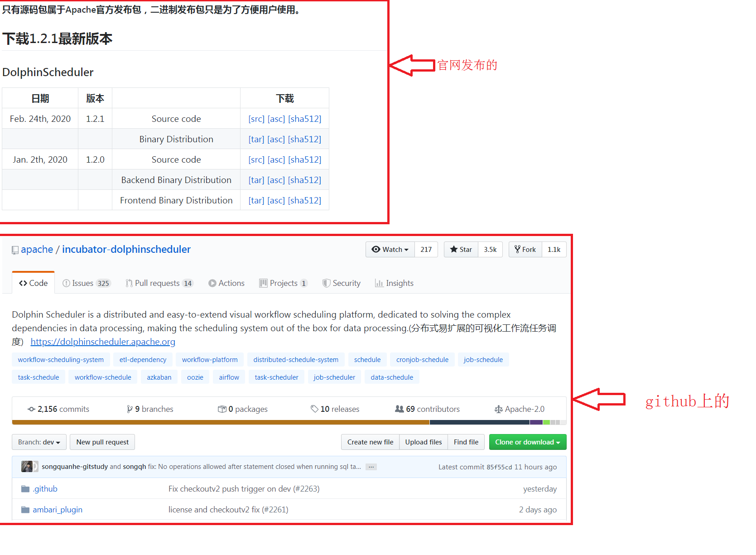The height and width of the screenshot is (555, 756).
Task: Fork the repository
Action: tap(525, 250)
